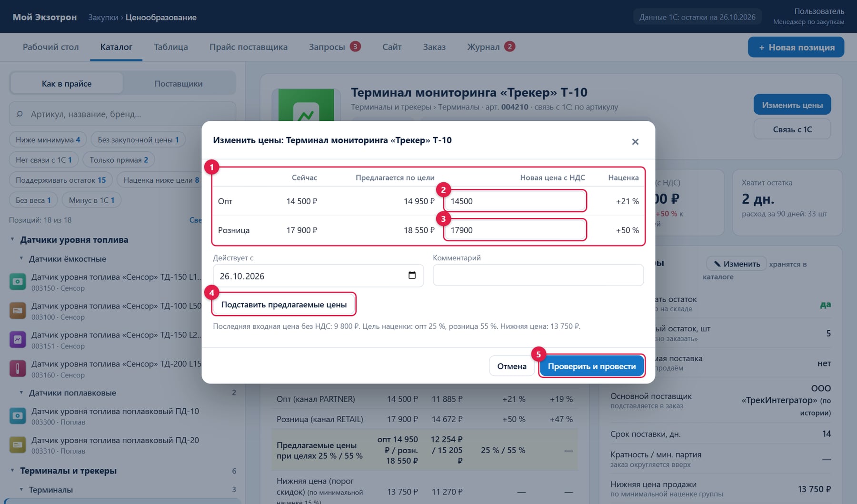
Task: Cancel the dialog with Отмена
Action: click(x=512, y=366)
